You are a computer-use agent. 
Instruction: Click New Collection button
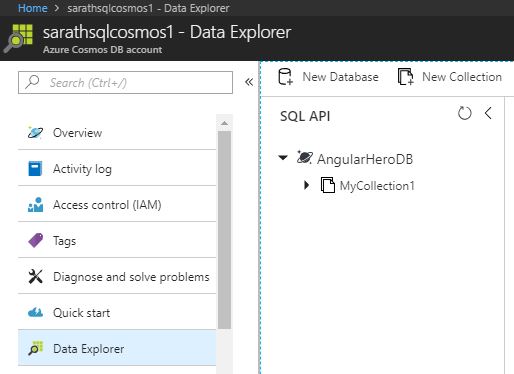[450, 77]
